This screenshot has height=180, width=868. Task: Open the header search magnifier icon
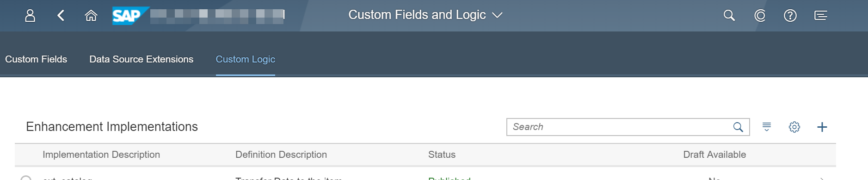click(x=729, y=16)
